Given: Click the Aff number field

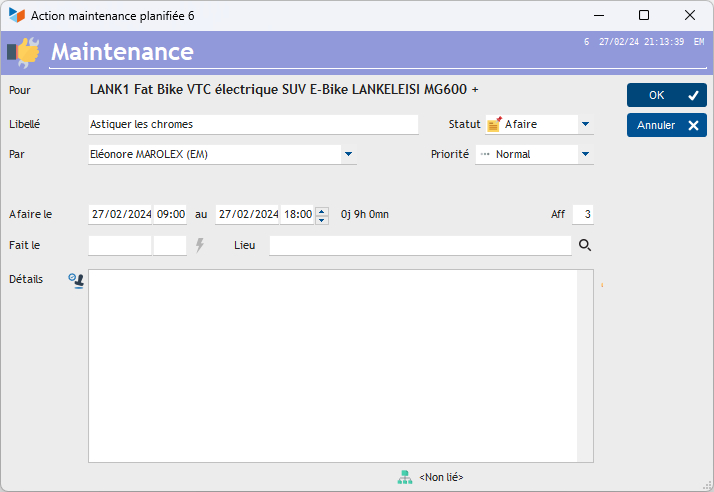Looking at the screenshot, I should [x=583, y=214].
